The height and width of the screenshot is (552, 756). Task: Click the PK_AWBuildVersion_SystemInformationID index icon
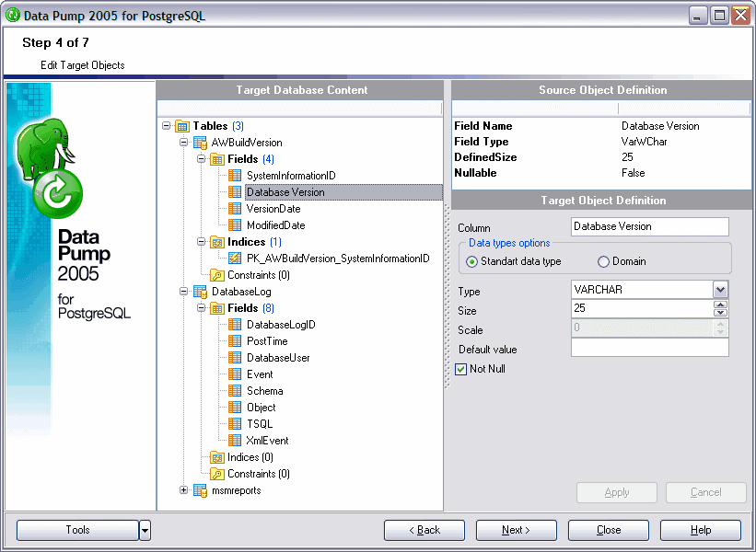click(x=235, y=259)
